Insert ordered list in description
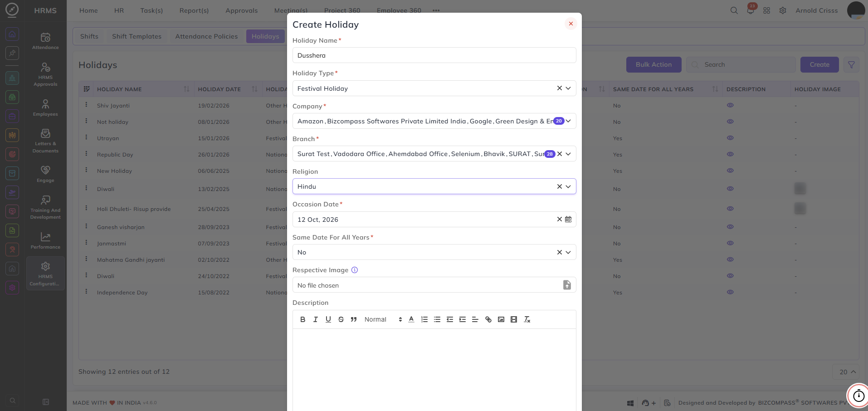 tap(424, 319)
